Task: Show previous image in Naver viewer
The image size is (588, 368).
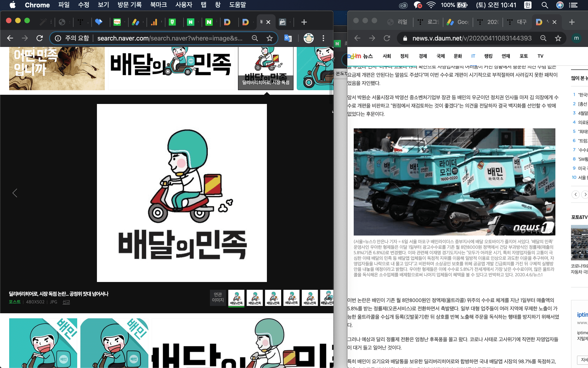Action: coord(15,193)
